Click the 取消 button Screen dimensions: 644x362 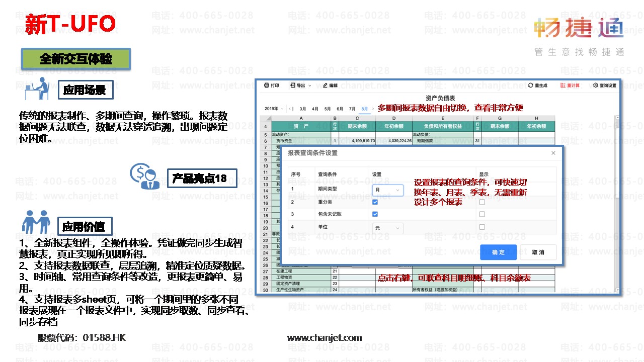(x=538, y=252)
